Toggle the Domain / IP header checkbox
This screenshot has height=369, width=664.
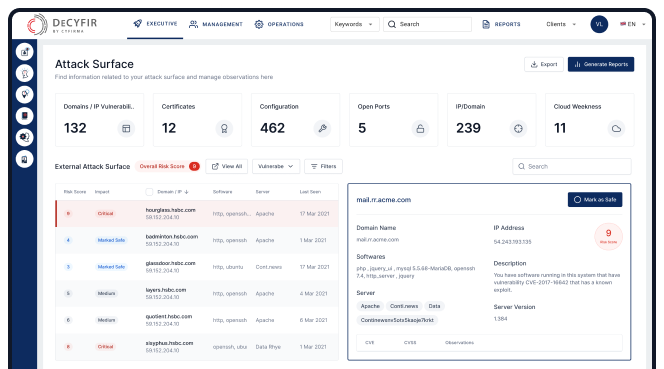149,192
